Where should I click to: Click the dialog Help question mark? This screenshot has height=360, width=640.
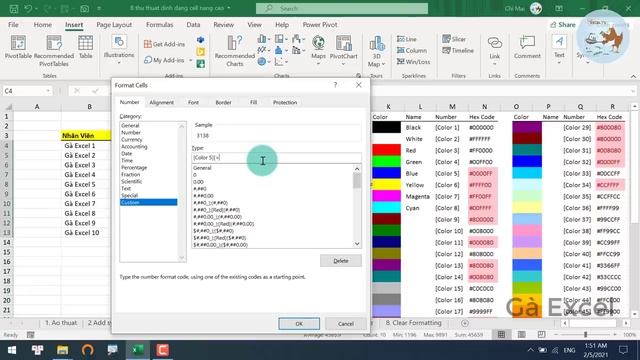coord(335,85)
